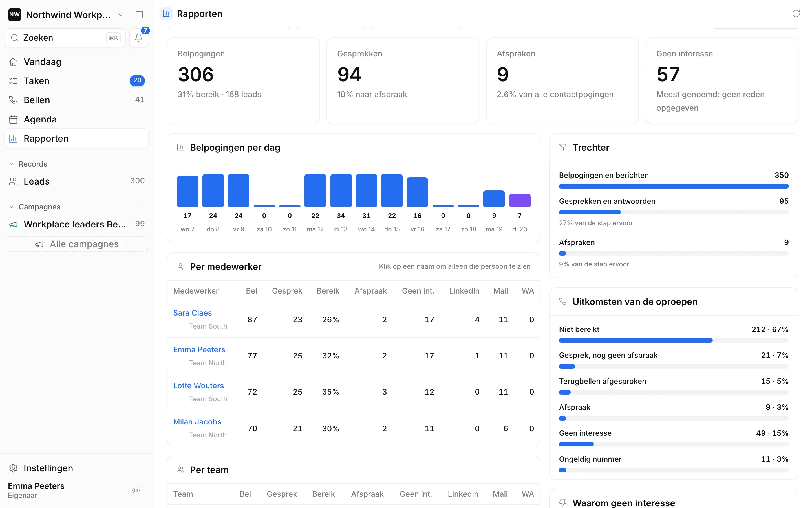This screenshot has width=812, height=508.
Task: Switch theme with the sun icon
Action: click(136, 490)
